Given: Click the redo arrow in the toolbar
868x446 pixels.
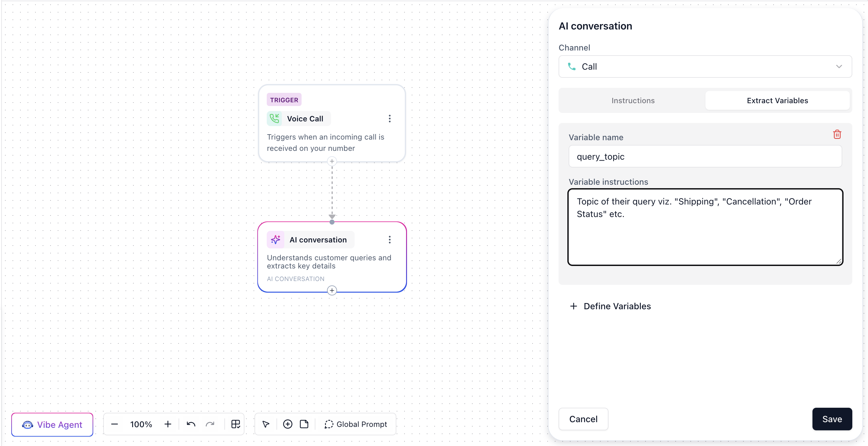Looking at the screenshot, I should click(x=210, y=424).
